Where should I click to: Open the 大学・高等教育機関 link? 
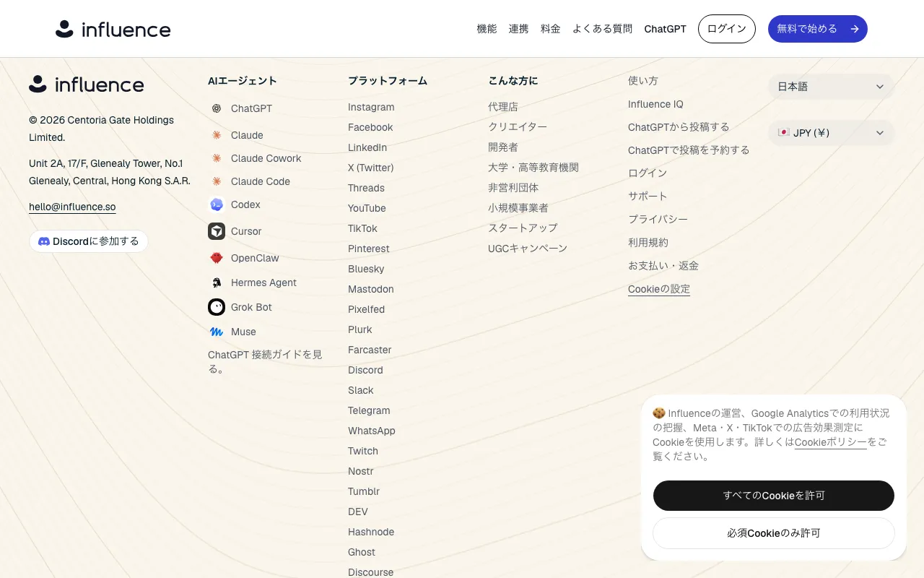point(533,167)
